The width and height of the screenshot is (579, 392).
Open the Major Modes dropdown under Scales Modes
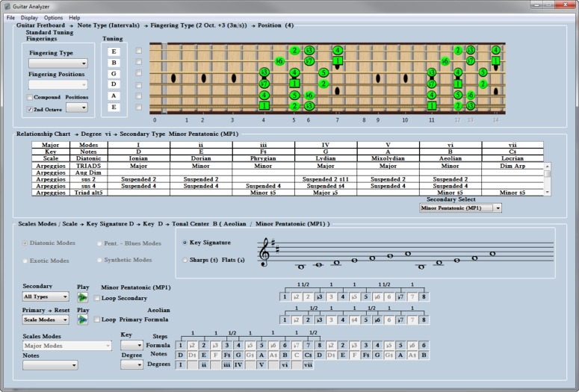tap(66, 346)
